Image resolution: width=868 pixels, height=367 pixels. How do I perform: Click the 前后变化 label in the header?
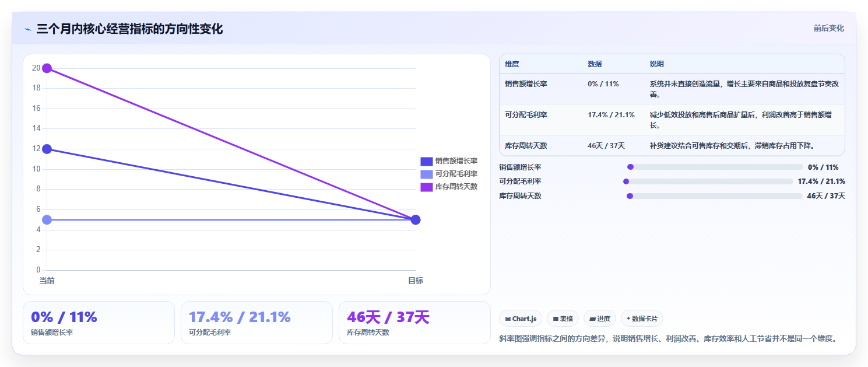pos(828,28)
